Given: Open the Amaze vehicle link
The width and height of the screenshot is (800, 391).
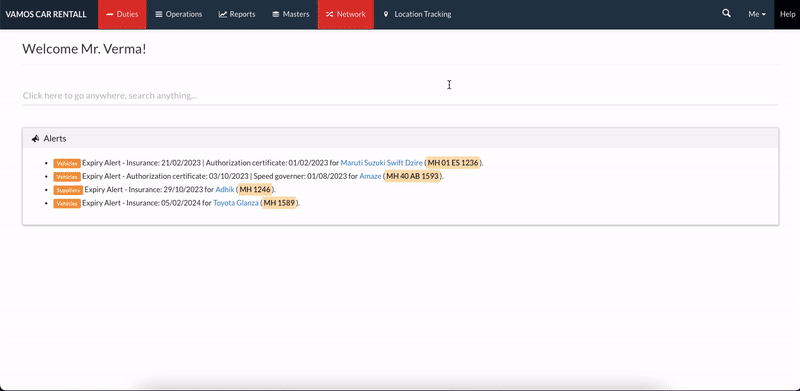Looking at the screenshot, I should pyautogui.click(x=370, y=176).
